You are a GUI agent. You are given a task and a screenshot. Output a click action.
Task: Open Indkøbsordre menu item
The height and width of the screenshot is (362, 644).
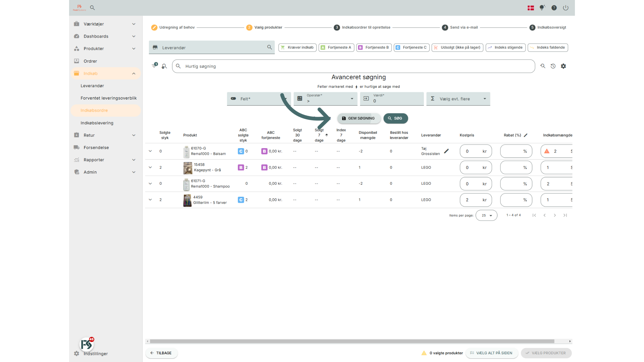(x=106, y=110)
